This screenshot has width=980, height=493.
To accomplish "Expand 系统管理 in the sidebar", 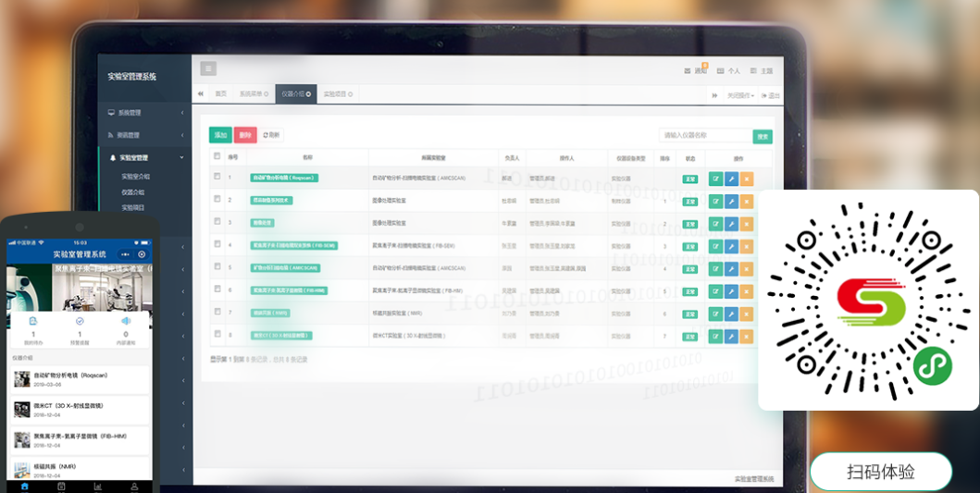I will pyautogui.click(x=145, y=113).
